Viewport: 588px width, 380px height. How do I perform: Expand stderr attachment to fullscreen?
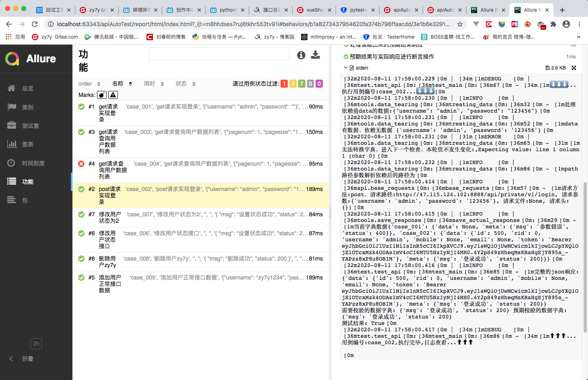[574, 68]
